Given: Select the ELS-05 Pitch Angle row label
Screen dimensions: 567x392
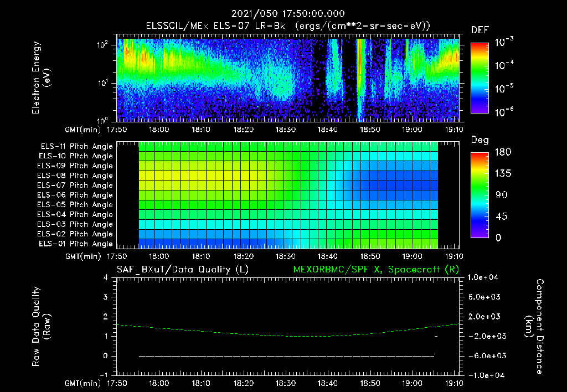Looking at the screenshot, I should coord(75,205).
